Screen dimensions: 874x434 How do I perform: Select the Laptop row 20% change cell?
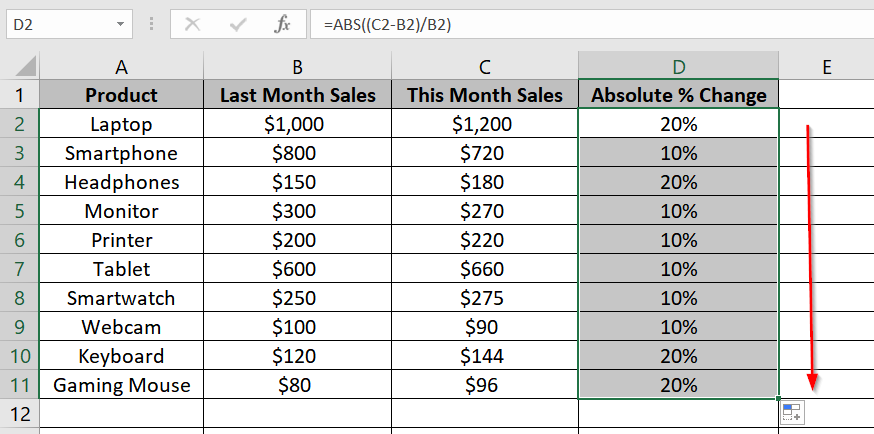click(x=679, y=123)
